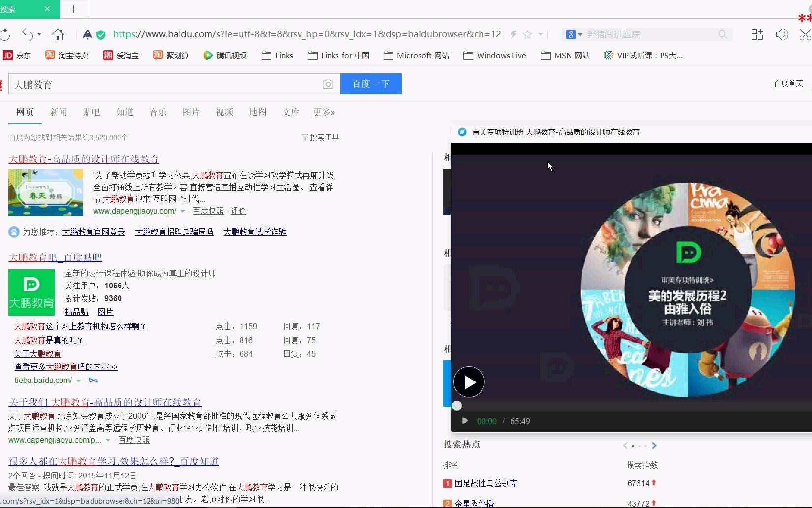Open the Microsoft 网站 bookmark folder
The height and width of the screenshot is (508, 812).
[x=416, y=55]
